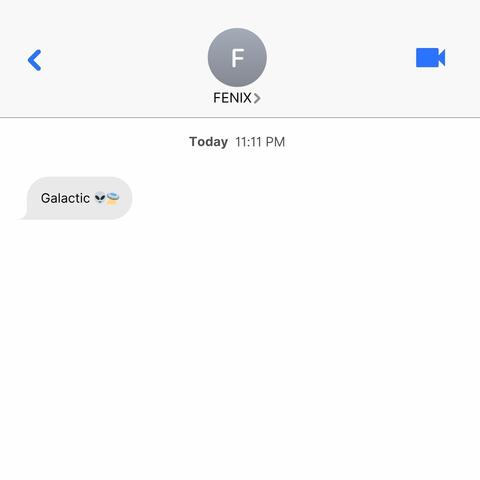Image resolution: width=480 pixels, height=480 pixels.
Task: Open the FENIX contact name label
Action: [x=232, y=98]
